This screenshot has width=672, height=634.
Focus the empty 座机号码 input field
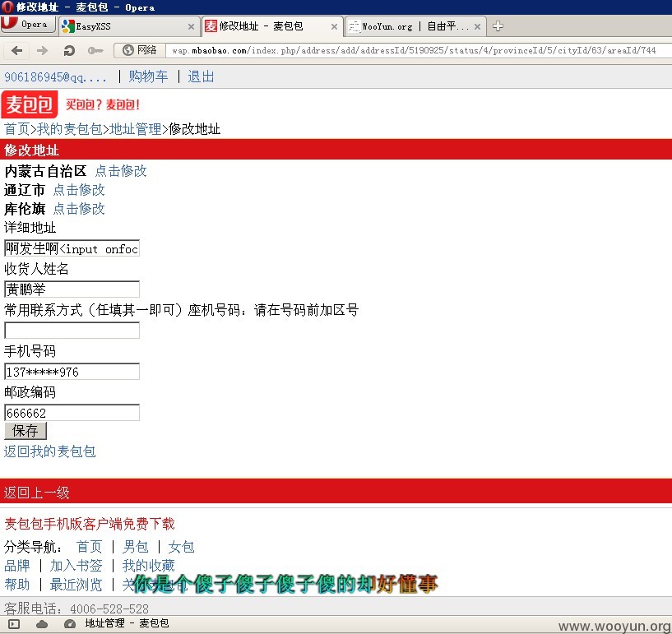coord(72,331)
